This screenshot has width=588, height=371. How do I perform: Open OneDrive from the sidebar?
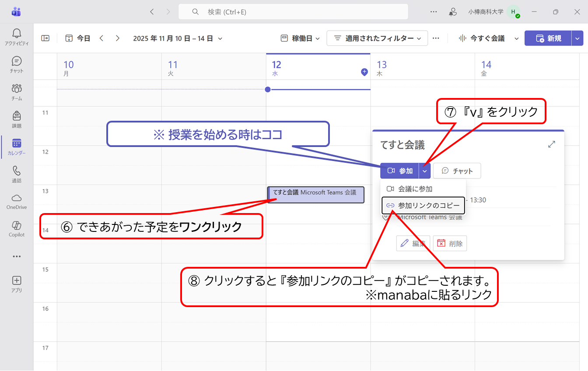(x=17, y=201)
